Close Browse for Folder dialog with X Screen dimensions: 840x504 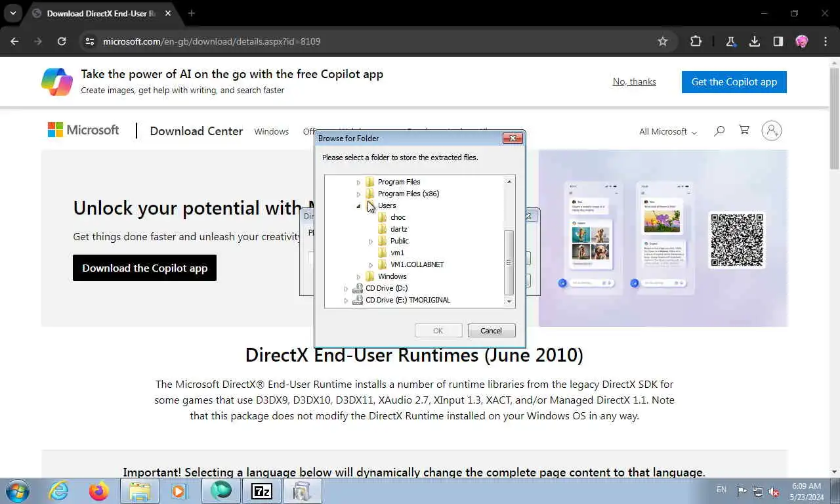pyautogui.click(x=513, y=138)
